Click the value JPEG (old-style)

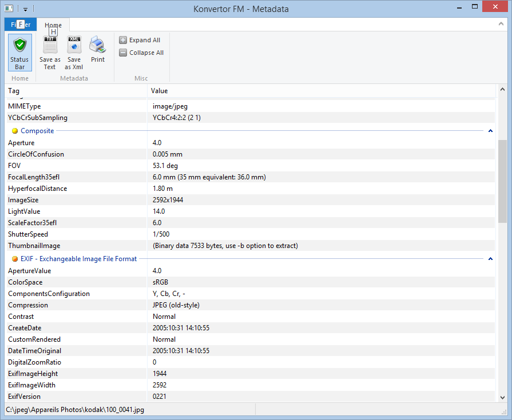click(176, 305)
